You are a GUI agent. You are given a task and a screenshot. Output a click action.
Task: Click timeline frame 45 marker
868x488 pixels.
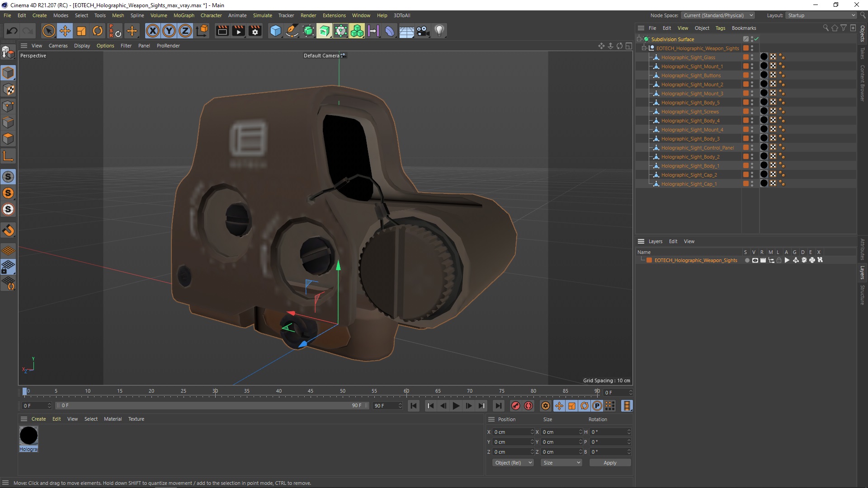click(311, 392)
